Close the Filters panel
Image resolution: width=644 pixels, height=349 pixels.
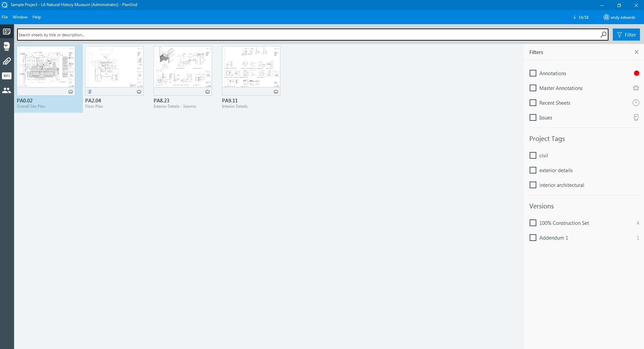click(x=636, y=52)
